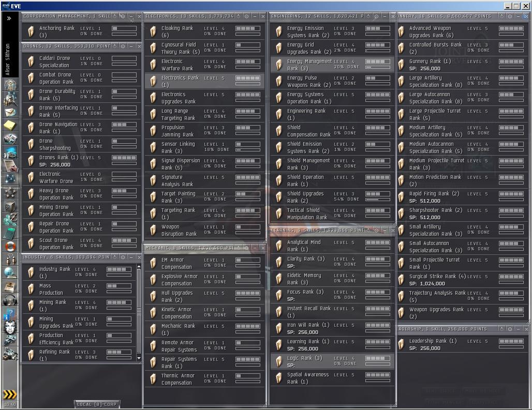Open the character sheet sidebar icon

[10, 85]
